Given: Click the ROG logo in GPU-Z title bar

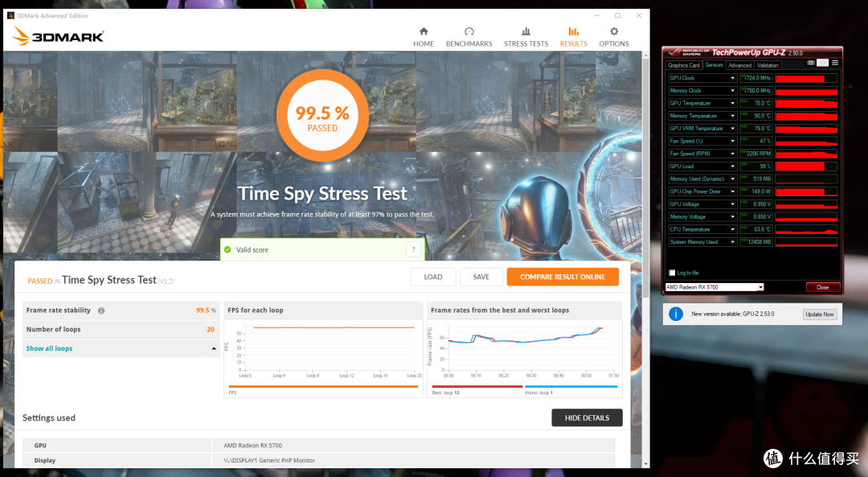Looking at the screenshot, I should click(x=674, y=52).
